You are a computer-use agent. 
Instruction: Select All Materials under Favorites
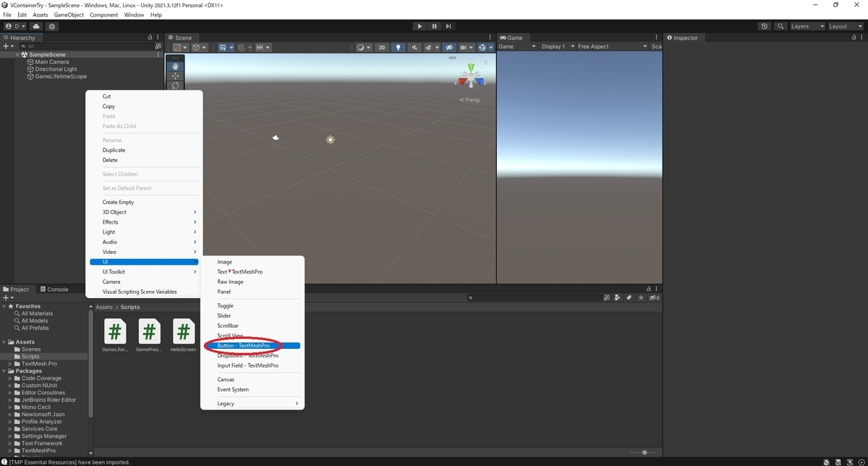pos(36,313)
